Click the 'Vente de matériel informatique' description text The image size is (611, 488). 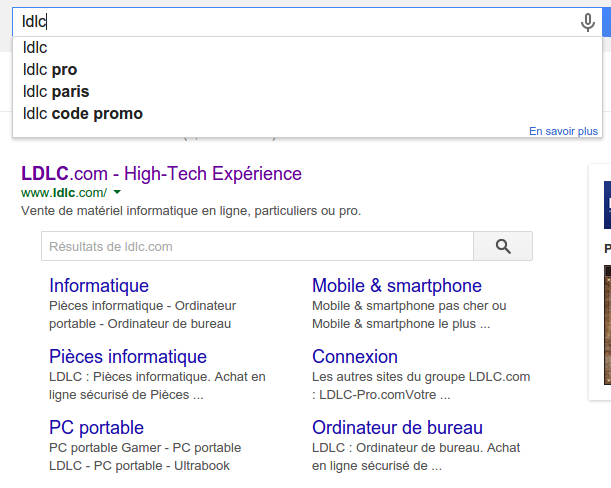(191, 211)
